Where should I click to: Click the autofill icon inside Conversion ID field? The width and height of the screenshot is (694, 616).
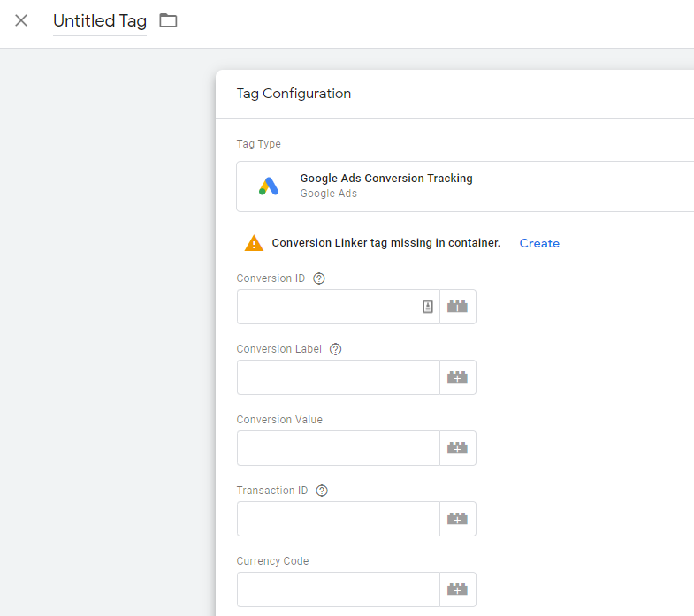click(x=428, y=307)
